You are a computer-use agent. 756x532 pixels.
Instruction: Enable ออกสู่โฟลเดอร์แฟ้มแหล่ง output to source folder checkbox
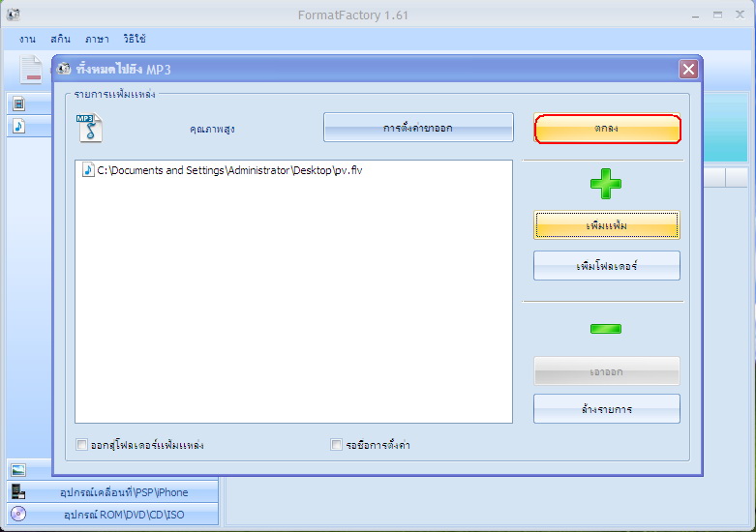(82, 444)
